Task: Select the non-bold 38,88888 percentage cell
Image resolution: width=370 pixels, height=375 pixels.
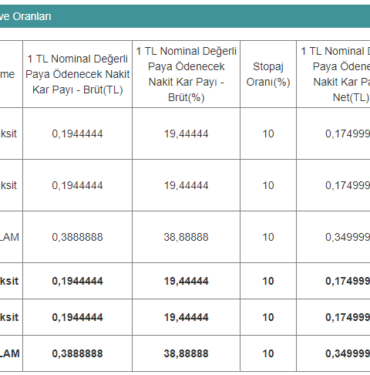Action: coord(186,237)
